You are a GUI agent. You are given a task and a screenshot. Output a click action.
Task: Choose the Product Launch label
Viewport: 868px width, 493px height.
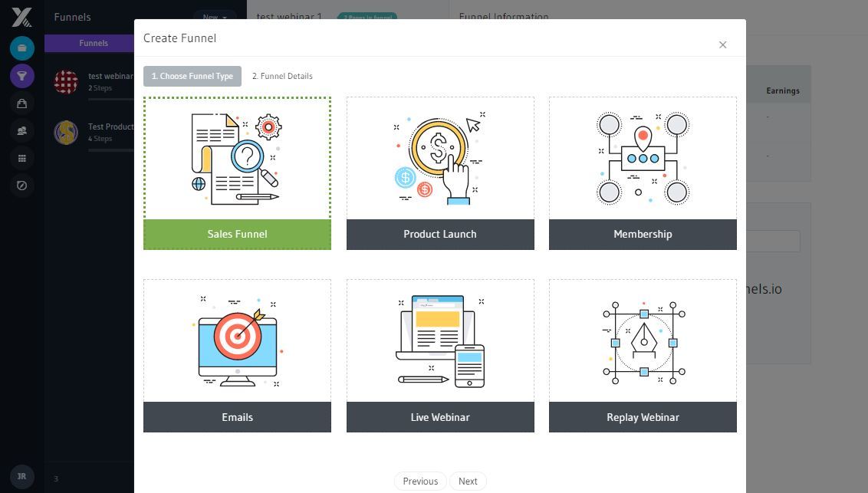(440, 234)
